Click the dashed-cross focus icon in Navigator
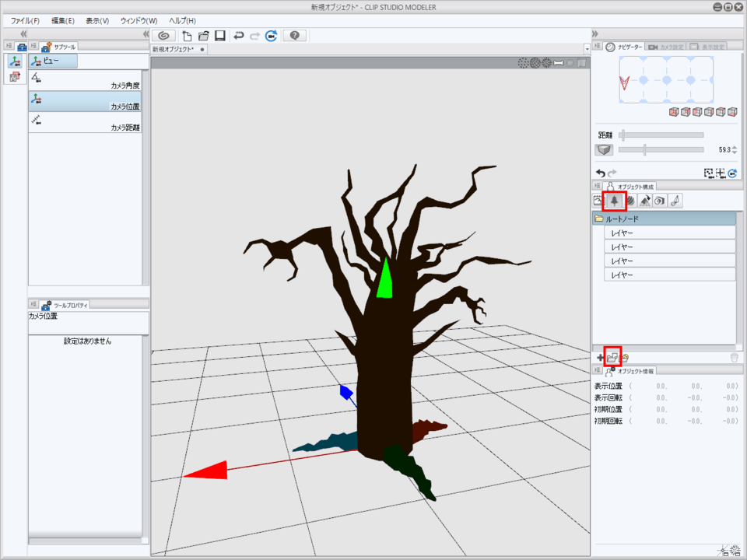Screen dimensions: 747x560 pos(721,173)
